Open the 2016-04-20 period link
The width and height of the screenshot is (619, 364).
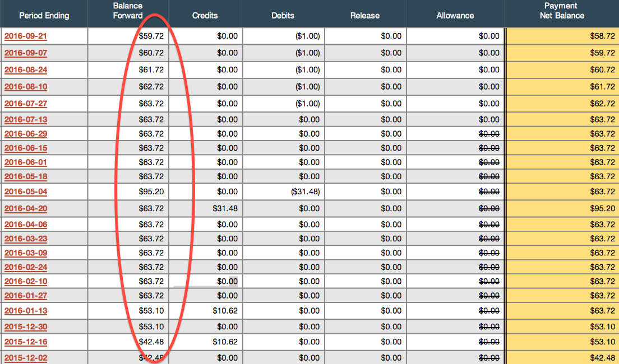pos(26,209)
